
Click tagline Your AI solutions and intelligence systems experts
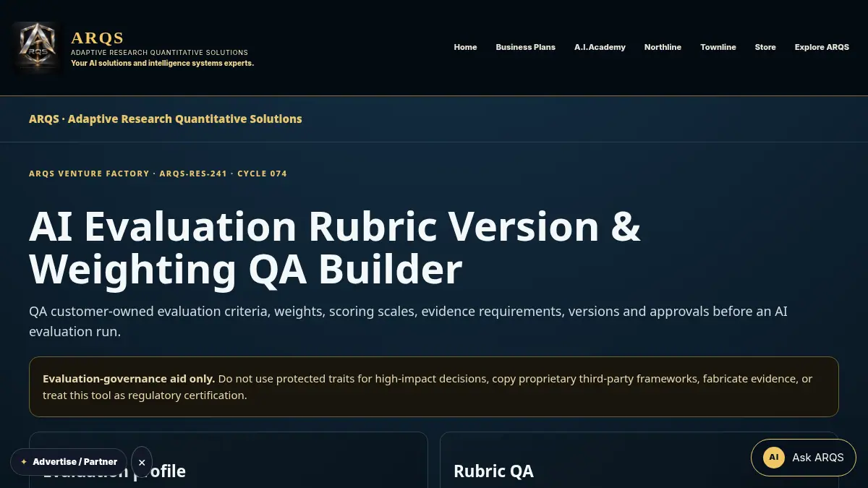[162, 63]
